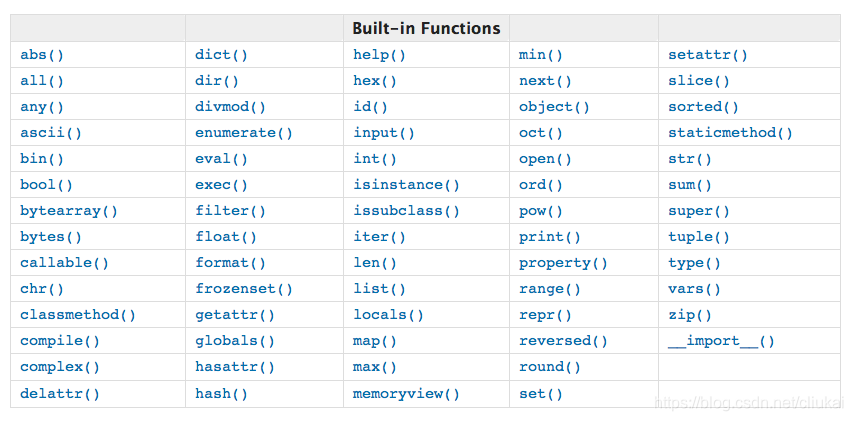
Task: Click the print() link
Action: [550, 237]
